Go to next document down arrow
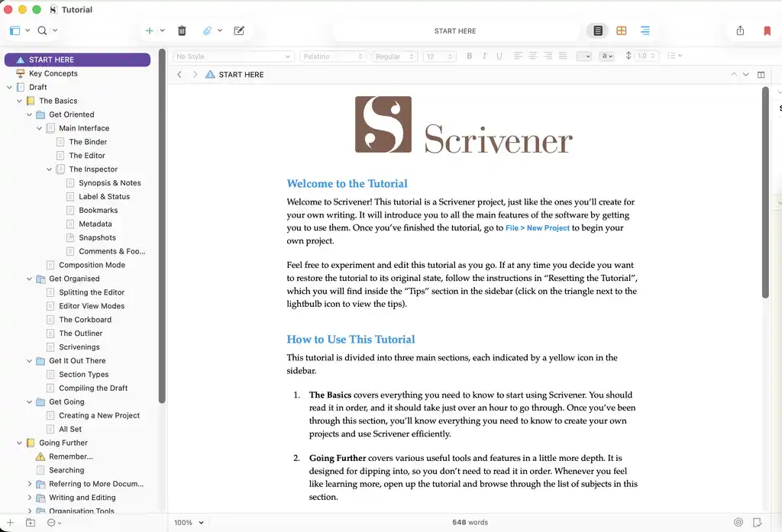Screen dimensions: 782x532 745,74
